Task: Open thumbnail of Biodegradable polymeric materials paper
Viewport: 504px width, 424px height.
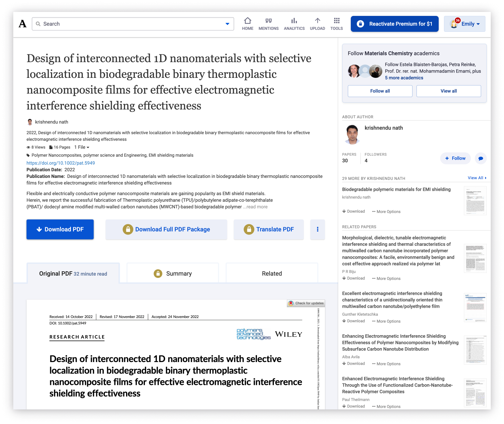Action: 475,201
